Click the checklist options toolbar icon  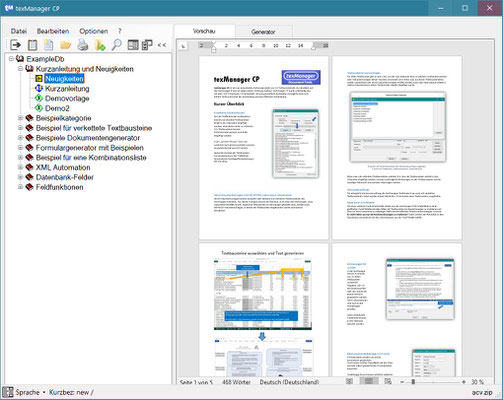(147, 45)
